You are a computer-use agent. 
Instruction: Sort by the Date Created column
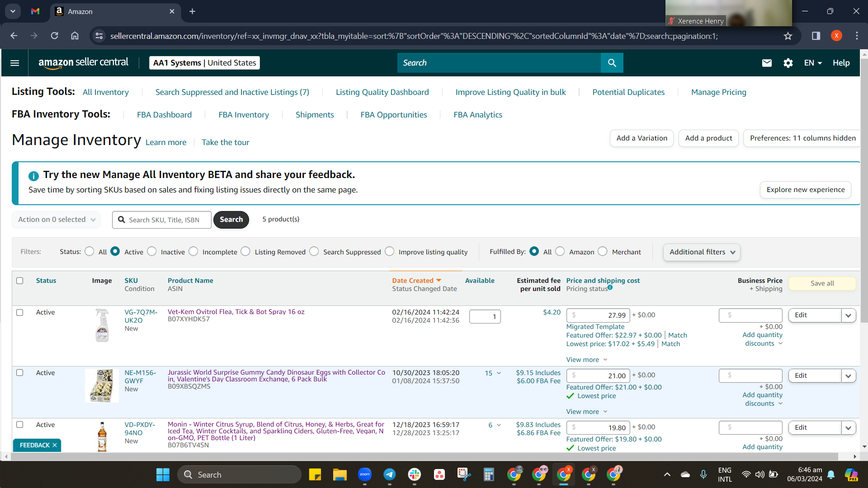pyautogui.click(x=416, y=281)
